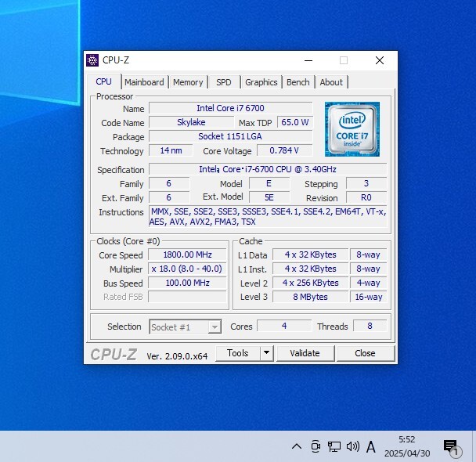Screen dimensions: 476x462
Task: Click the Socket 1151 LGA package value
Action: [x=230, y=136]
